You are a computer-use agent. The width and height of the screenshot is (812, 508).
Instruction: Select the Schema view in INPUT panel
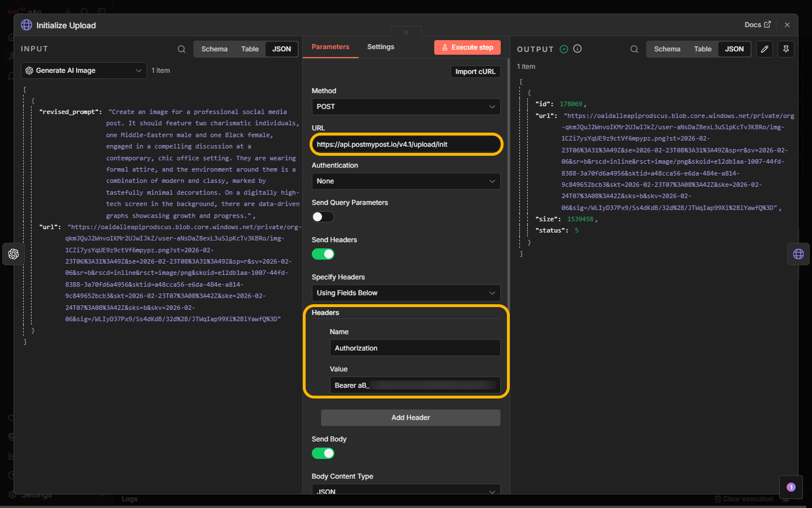214,49
